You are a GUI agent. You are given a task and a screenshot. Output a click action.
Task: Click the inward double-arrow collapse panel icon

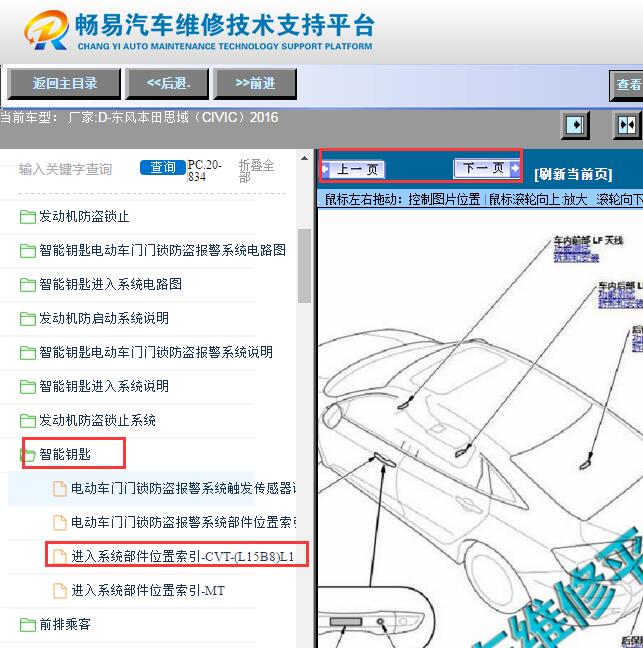coord(627,125)
